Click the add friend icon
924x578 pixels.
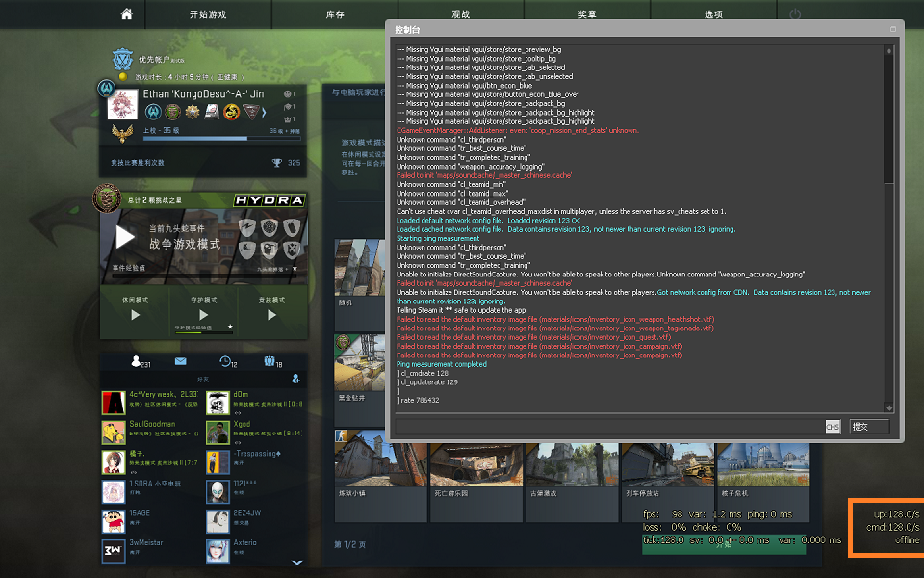click(x=295, y=379)
